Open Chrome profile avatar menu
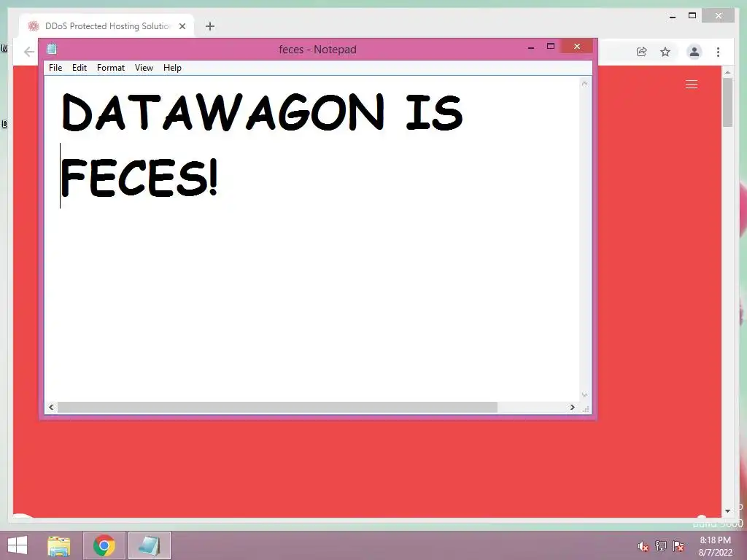 (x=694, y=52)
